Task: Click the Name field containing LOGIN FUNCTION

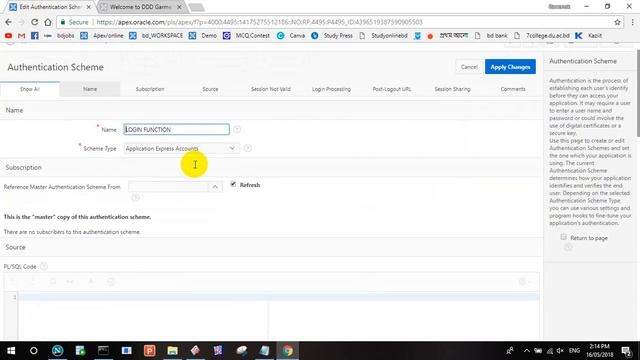Action: pos(176,129)
